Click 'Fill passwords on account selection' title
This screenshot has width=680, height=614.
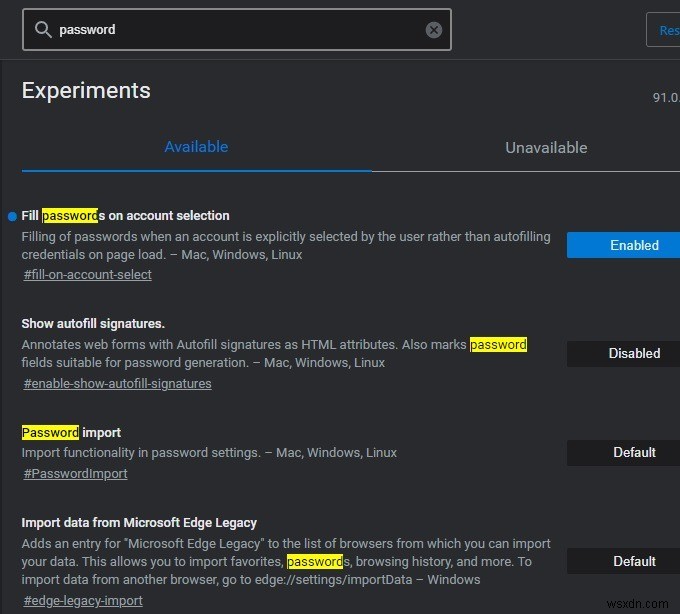125,216
